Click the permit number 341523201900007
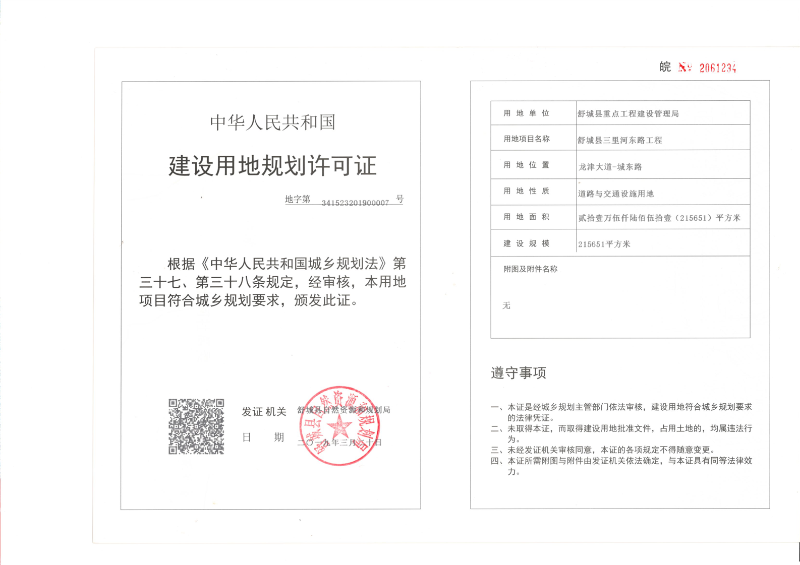Viewport: 800px width, 565px height. (355, 203)
